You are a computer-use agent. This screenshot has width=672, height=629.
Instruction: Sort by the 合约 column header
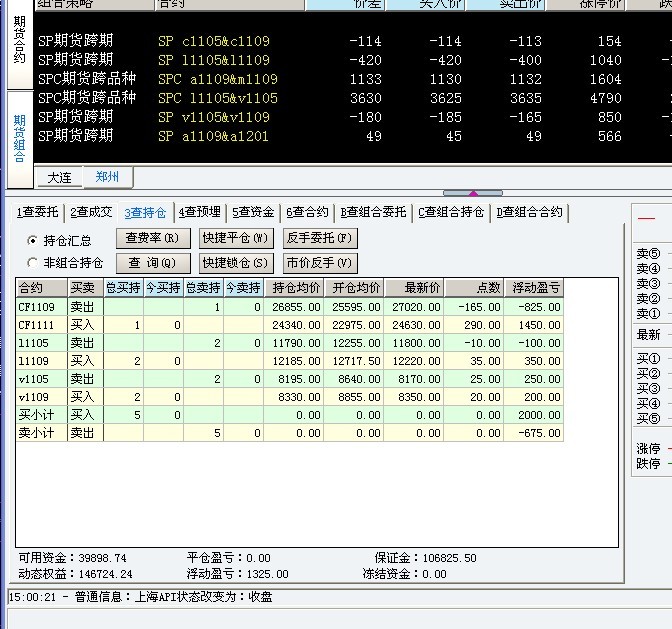tap(42, 288)
